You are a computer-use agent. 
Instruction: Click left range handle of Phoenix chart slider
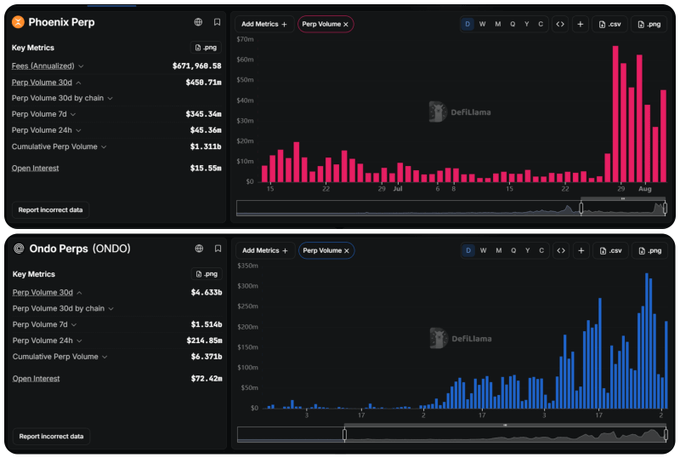click(x=581, y=208)
